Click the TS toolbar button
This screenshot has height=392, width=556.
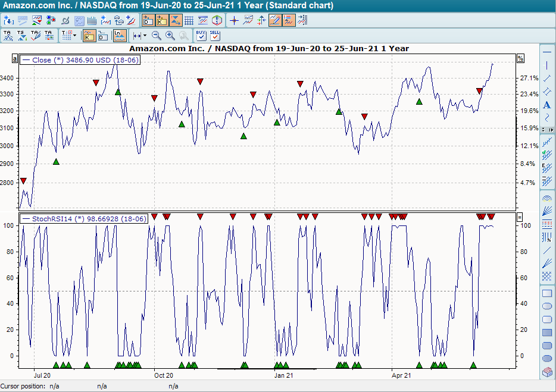point(21,35)
